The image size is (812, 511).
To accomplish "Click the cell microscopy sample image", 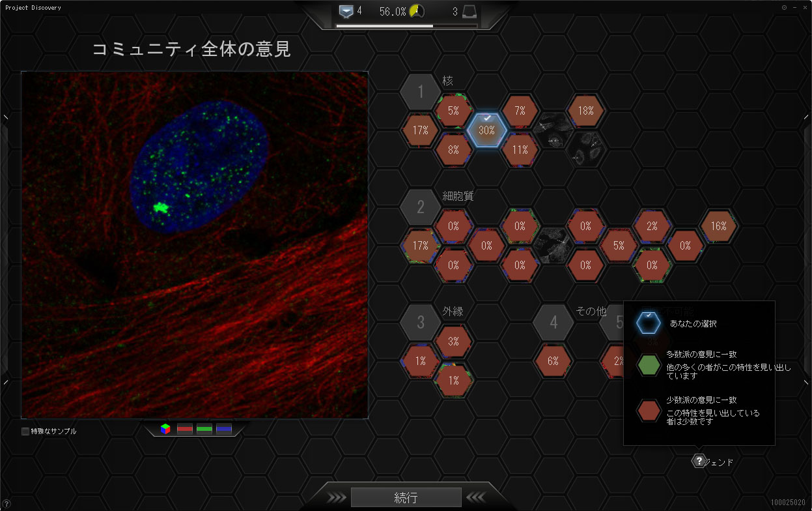I will tap(195, 245).
